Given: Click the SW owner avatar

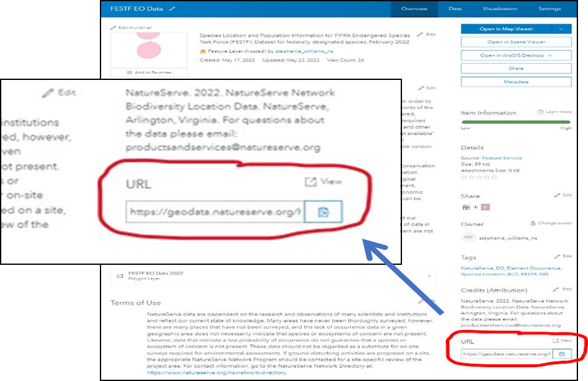Looking at the screenshot, I should point(468,237).
